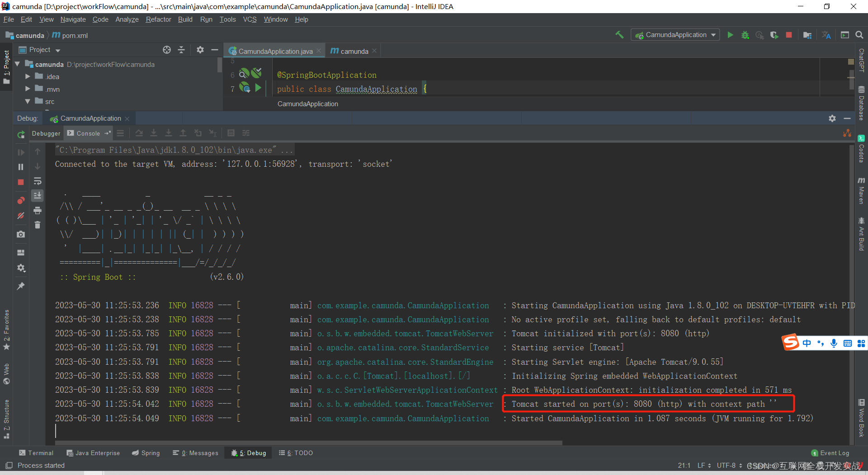Viewport: 868px width, 475px height.
Task: Stop the app from the top toolbar
Action: coord(789,35)
